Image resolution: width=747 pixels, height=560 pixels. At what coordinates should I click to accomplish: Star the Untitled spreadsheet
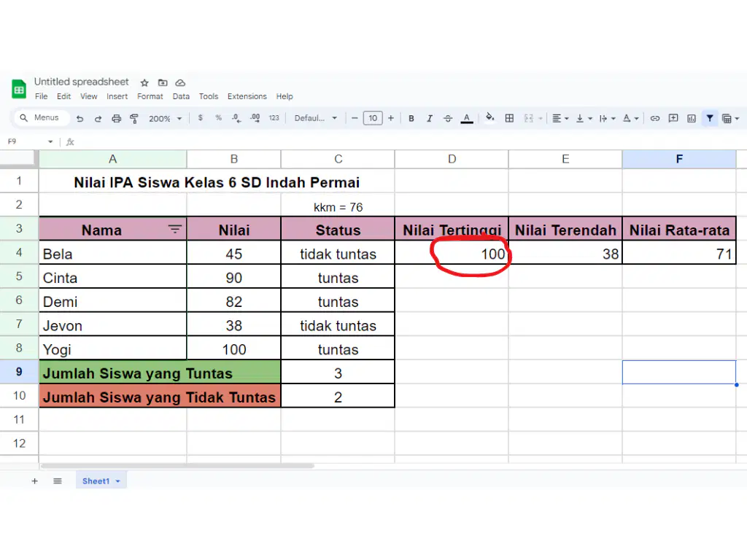145,83
